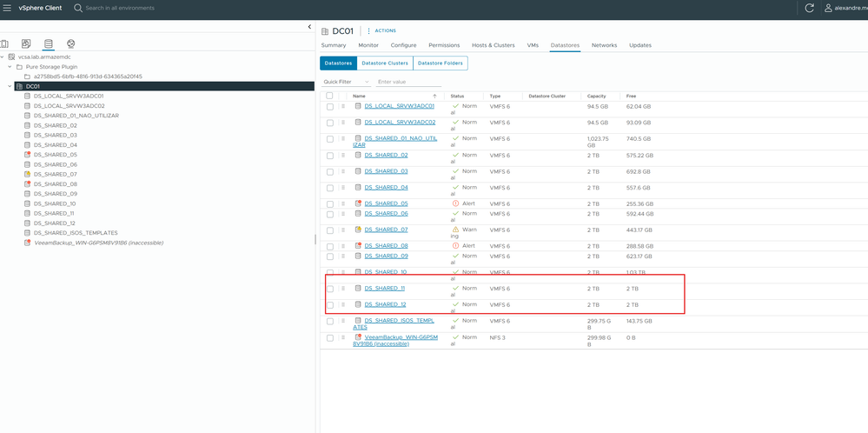Open the DS_SHARED_ISOS_TEMPLATES link in table
868x433 pixels.
(394, 324)
